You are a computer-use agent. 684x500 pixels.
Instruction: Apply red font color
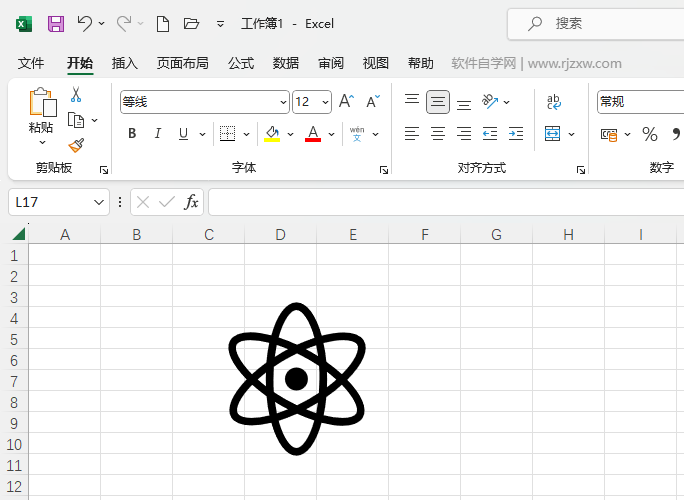313,134
